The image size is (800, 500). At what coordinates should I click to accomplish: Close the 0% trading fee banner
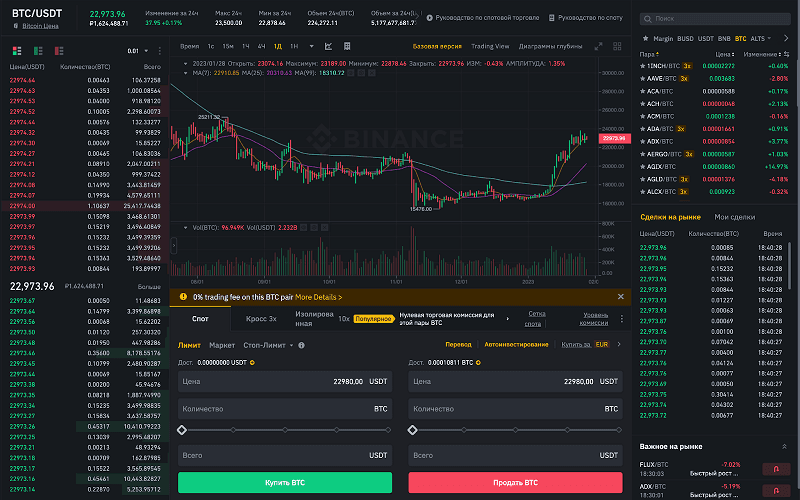(x=620, y=296)
